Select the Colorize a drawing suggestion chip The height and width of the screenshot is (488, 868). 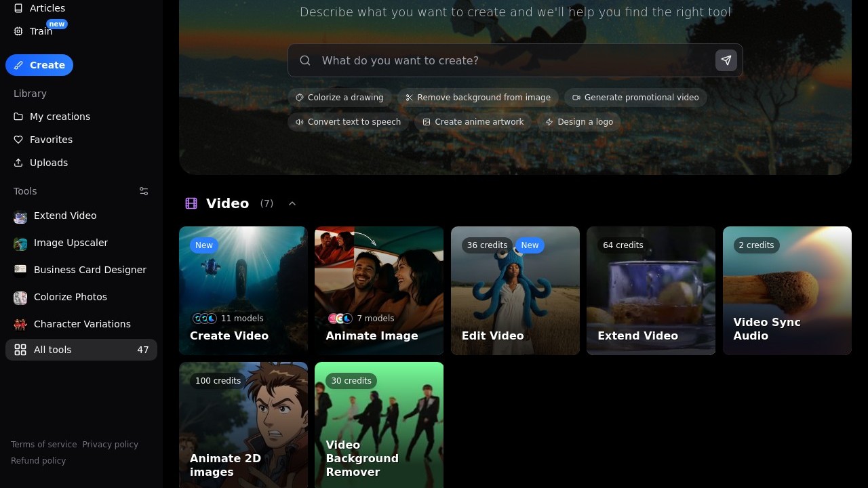[x=340, y=98]
